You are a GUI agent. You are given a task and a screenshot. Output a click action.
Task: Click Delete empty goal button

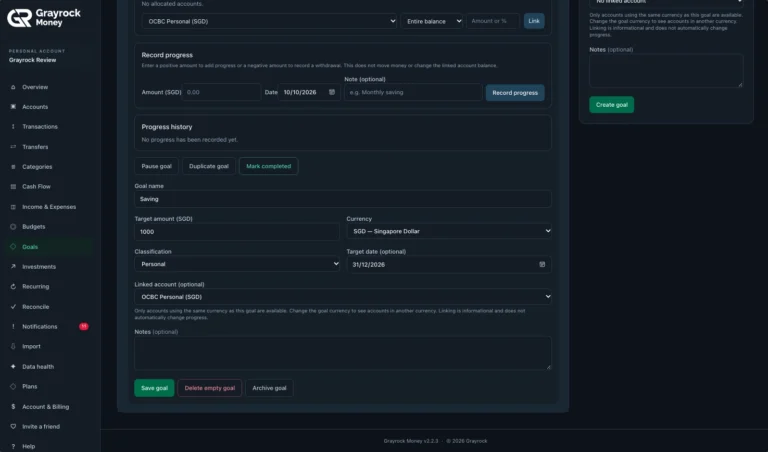coord(210,388)
